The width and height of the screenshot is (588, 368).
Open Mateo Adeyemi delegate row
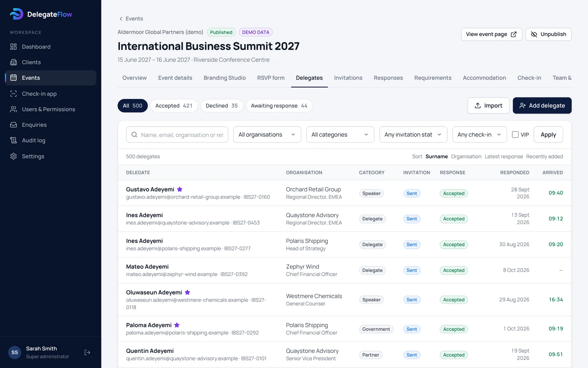(x=344, y=270)
